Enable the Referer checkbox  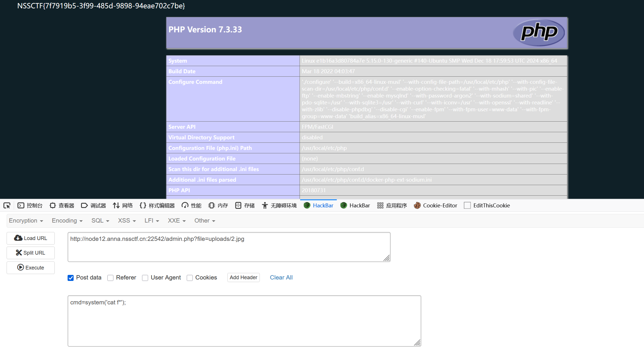coord(111,278)
